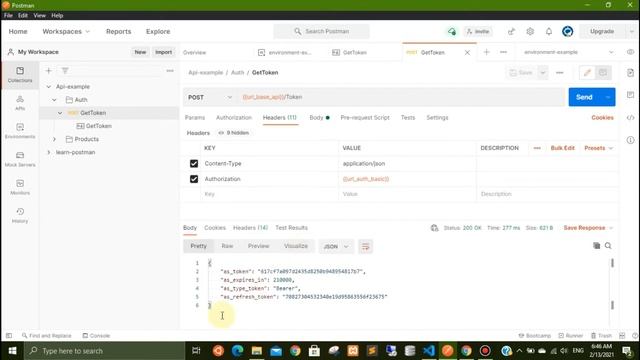Click the environment quick look eye icon
The width and height of the screenshot is (640, 360).
[x=631, y=52]
